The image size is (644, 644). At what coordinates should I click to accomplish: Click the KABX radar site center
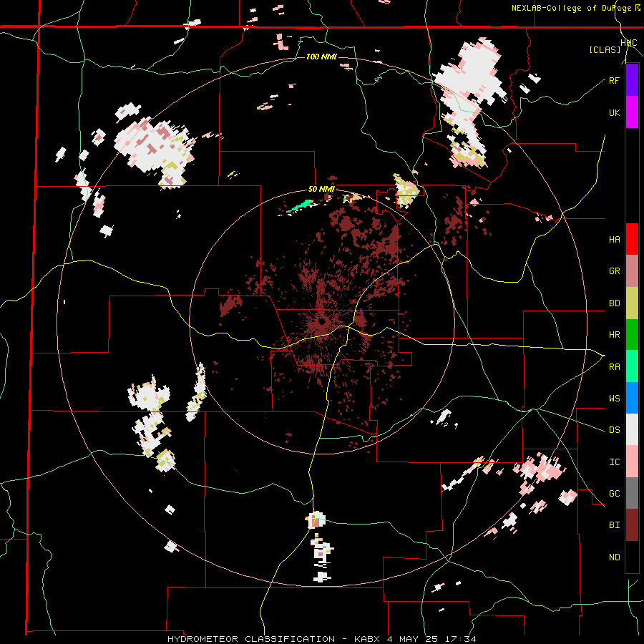point(321,321)
